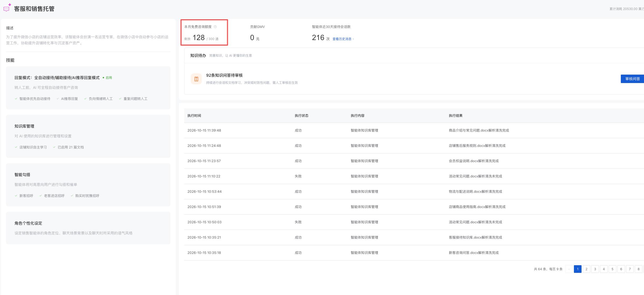Click the AI推荐回复 checked item

click(67, 99)
